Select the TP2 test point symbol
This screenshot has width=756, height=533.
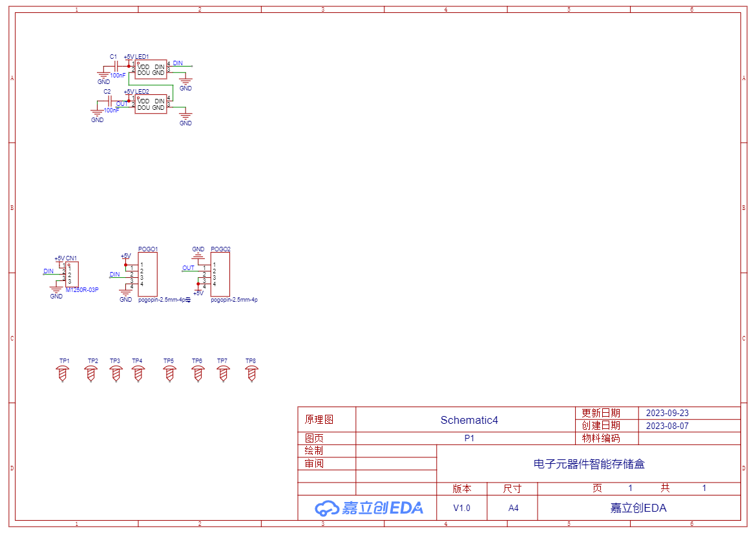pyautogui.click(x=90, y=373)
